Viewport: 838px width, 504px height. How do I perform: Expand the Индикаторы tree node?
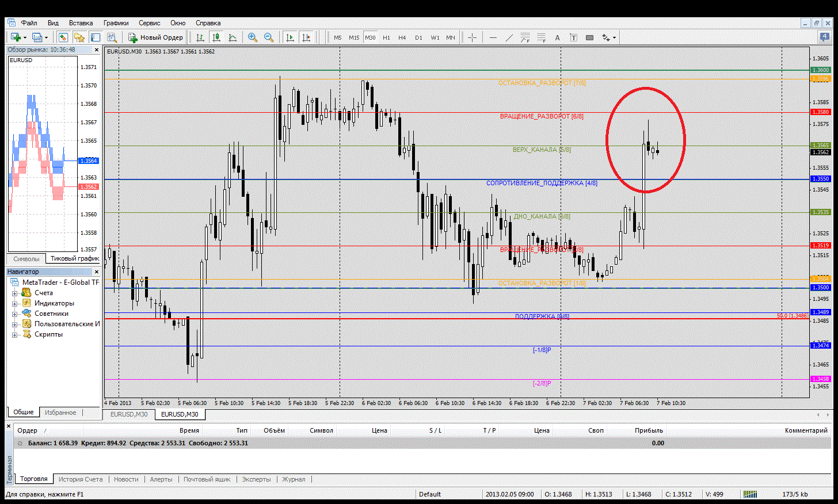[15, 303]
